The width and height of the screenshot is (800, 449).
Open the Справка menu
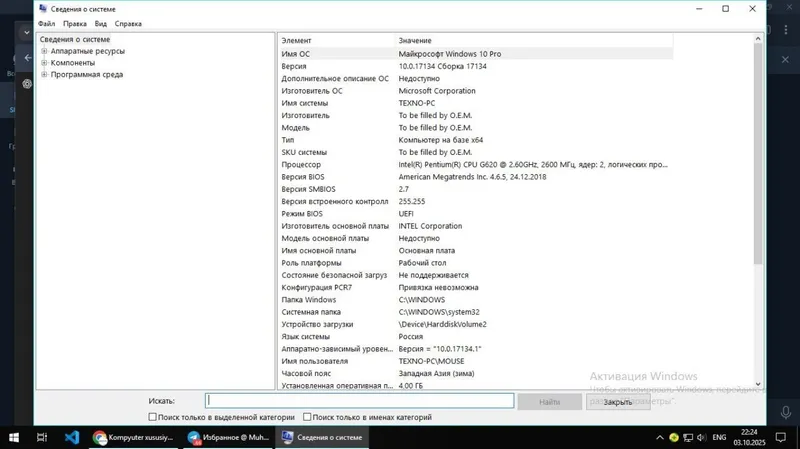(x=128, y=23)
